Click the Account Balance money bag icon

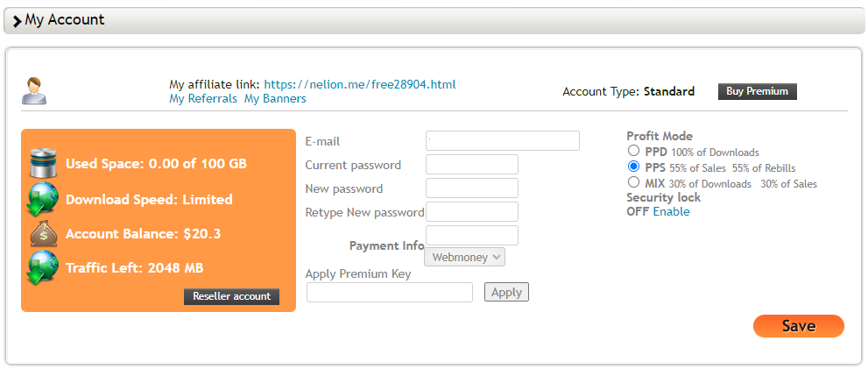(x=44, y=233)
